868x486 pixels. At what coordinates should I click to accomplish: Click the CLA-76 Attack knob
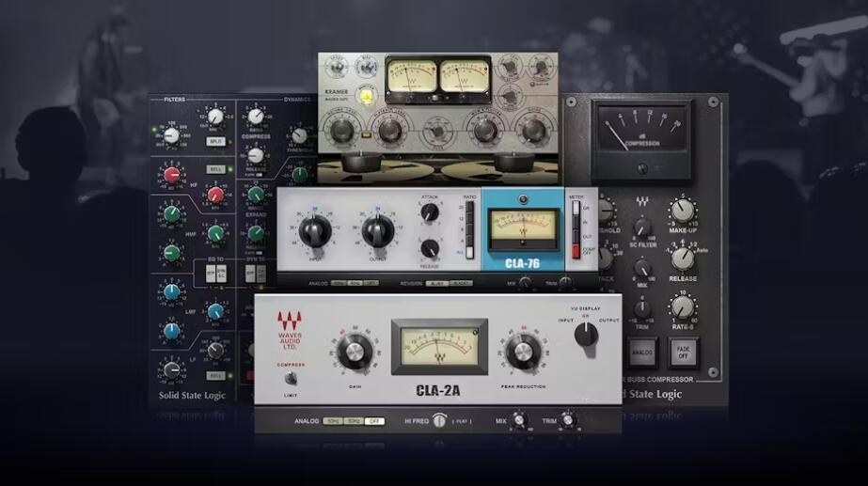click(x=430, y=212)
